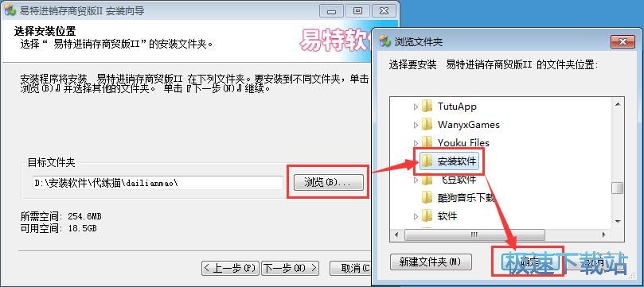644x287 pixels.
Task: Click the vertical scrollbar thumb in folder tree
Action: coord(617,188)
